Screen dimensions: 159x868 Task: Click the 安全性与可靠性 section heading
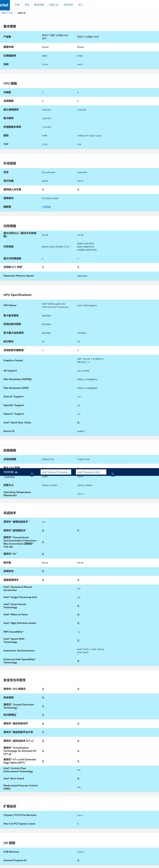coord(15,680)
